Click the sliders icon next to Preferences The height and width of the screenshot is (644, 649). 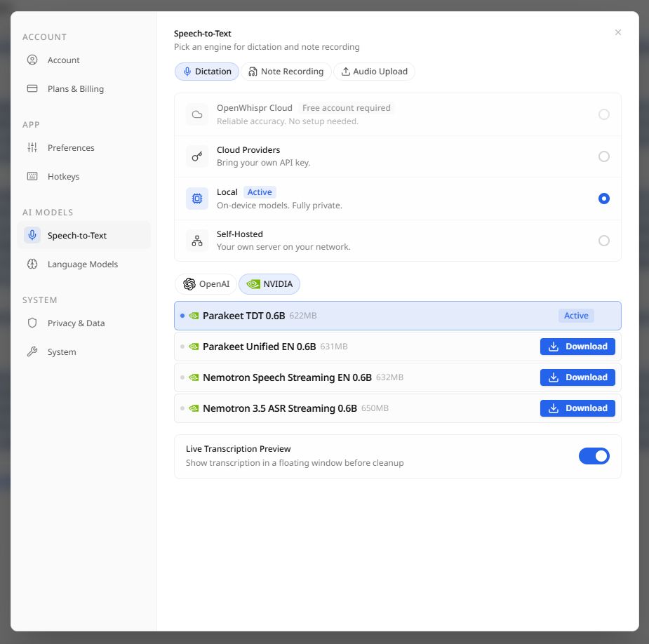pos(32,147)
